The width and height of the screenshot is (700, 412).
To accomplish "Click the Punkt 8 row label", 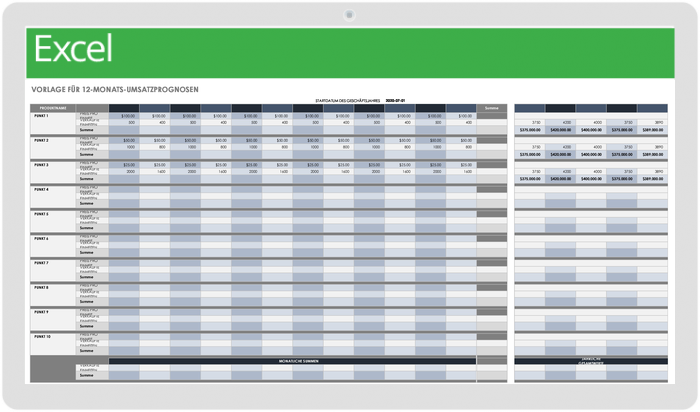I will [x=42, y=288].
